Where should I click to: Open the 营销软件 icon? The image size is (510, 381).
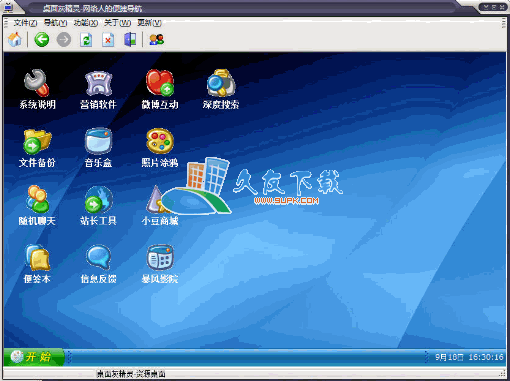[x=98, y=83]
